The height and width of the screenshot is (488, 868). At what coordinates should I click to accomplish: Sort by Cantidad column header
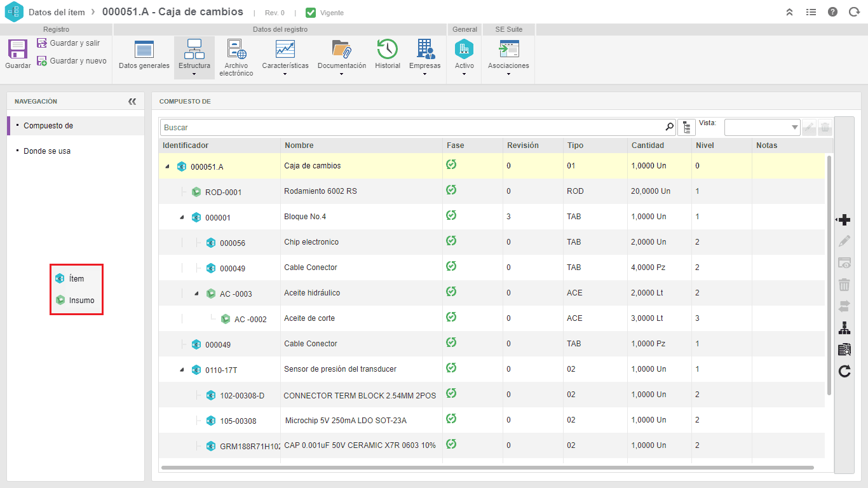tap(648, 146)
